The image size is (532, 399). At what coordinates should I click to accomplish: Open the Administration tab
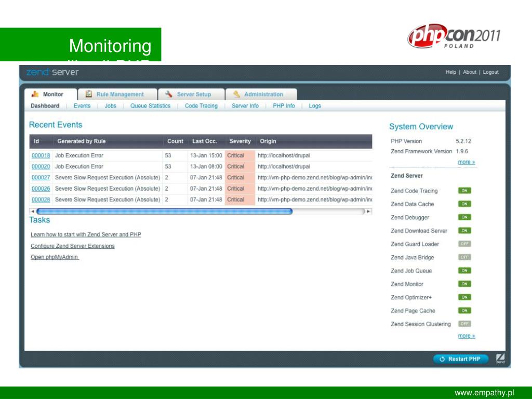click(261, 95)
